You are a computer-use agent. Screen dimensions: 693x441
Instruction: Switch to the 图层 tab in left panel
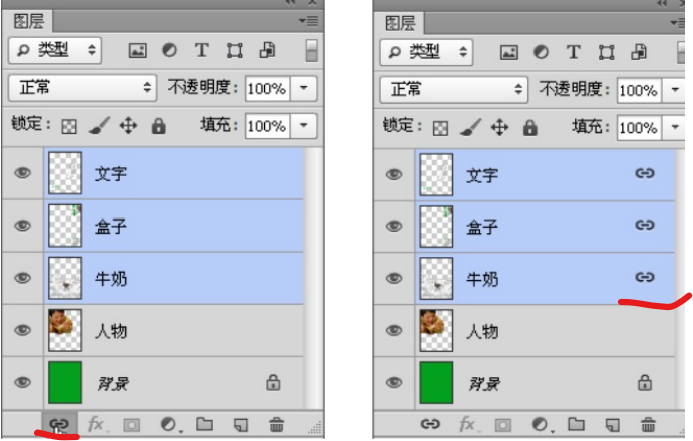pos(28,21)
